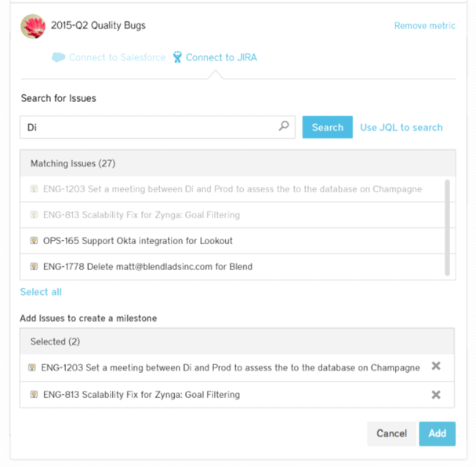
Task: Click the issue search input field
Action: (x=149, y=127)
